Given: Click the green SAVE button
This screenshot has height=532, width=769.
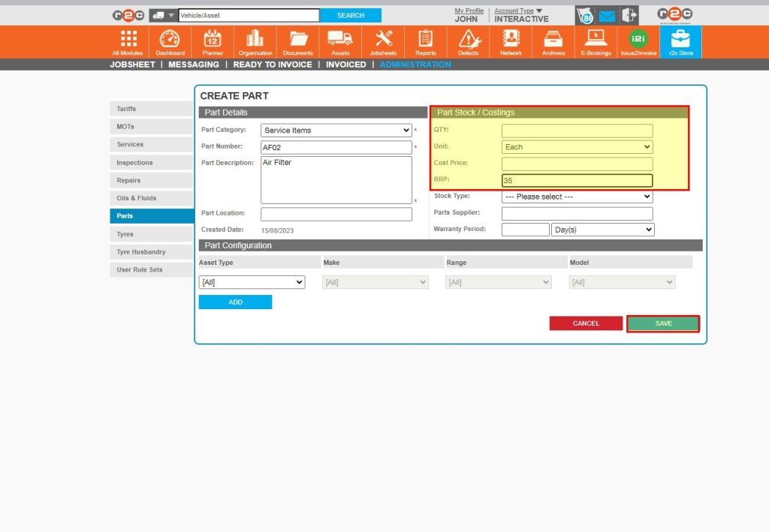Looking at the screenshot, I should (x=663, y=323).
